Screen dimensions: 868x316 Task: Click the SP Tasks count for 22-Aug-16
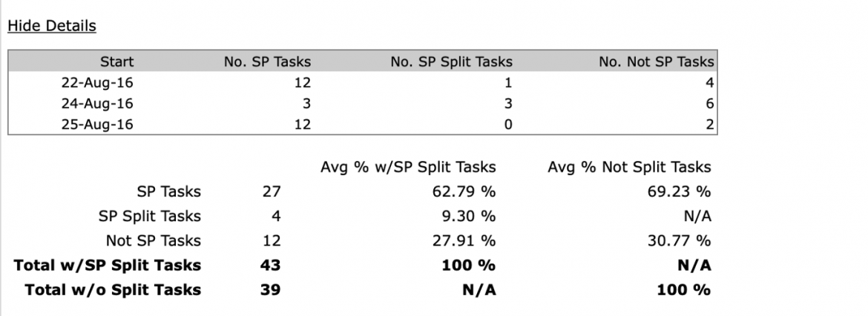pos(302,83)
